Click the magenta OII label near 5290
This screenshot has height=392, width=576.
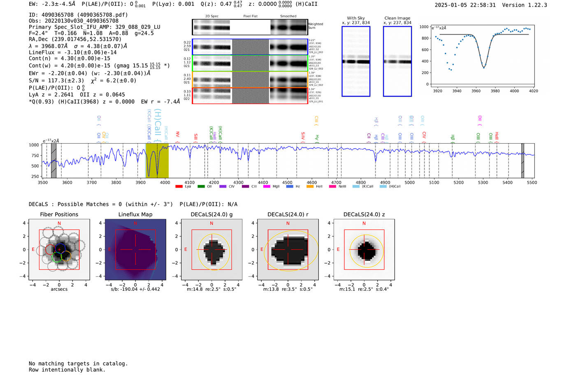click(x=480, y=121)
